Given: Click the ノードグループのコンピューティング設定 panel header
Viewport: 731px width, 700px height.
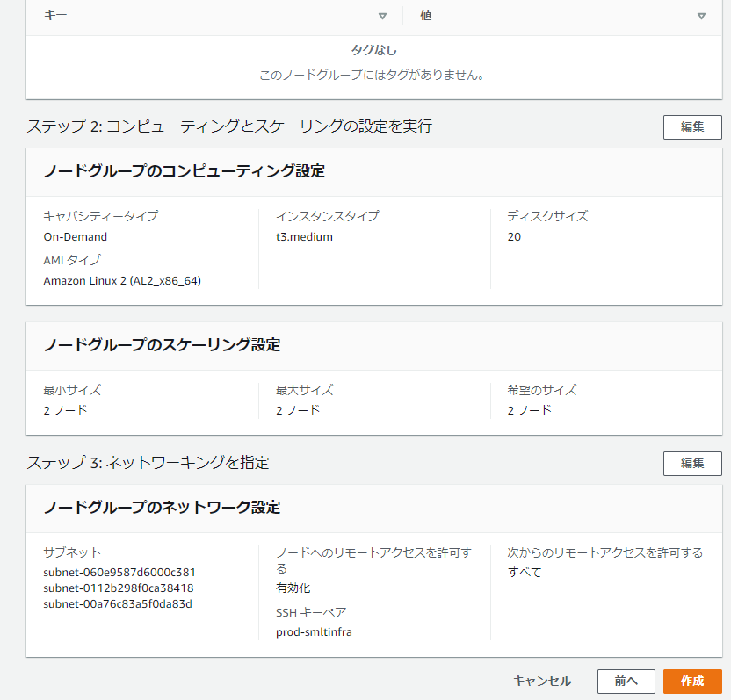Looking at the screenshot, I should 185,171.
